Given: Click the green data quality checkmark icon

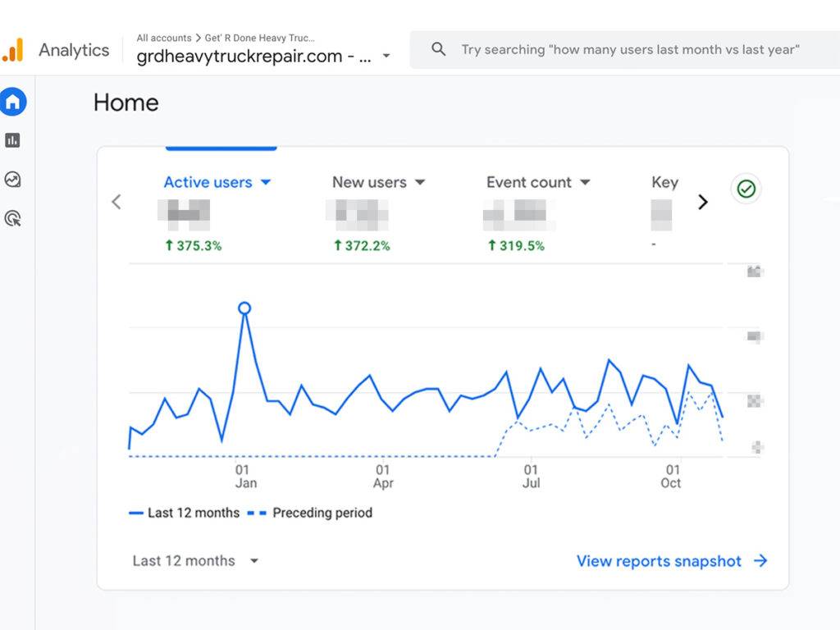Looking at the screenshot, I should click(746, 189).
